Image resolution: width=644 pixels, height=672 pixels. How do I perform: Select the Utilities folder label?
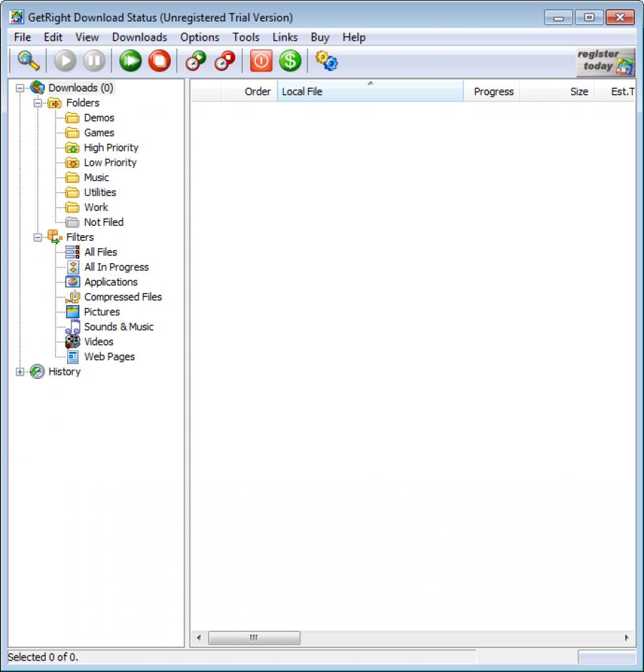click(x=100, y=192)
